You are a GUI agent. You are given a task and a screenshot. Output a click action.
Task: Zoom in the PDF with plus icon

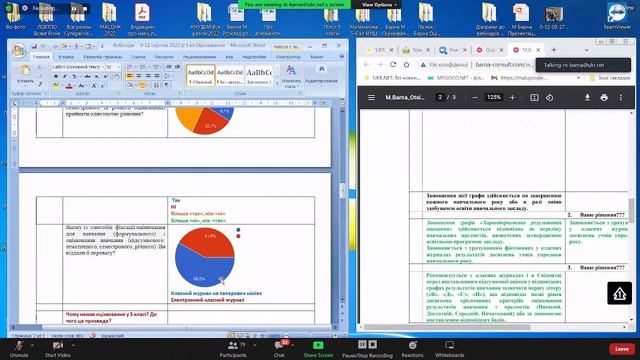click(x=512, y=98)
